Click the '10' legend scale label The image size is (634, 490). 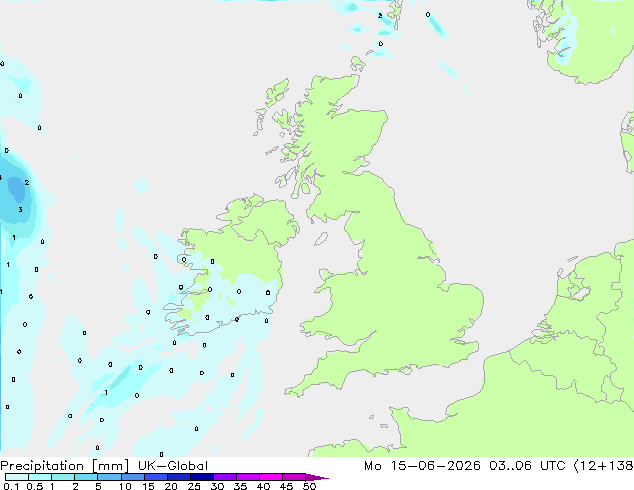pos(125,486)
